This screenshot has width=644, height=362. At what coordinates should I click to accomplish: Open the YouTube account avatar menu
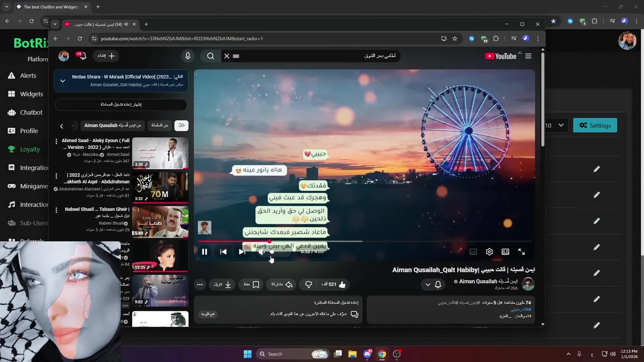click(64, 56)
